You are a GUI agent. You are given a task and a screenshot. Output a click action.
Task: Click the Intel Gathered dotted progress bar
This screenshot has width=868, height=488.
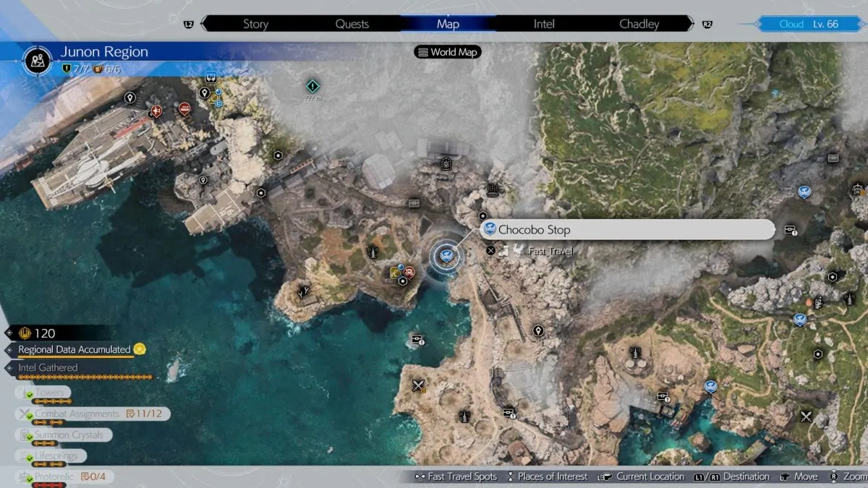coord(85,377)
